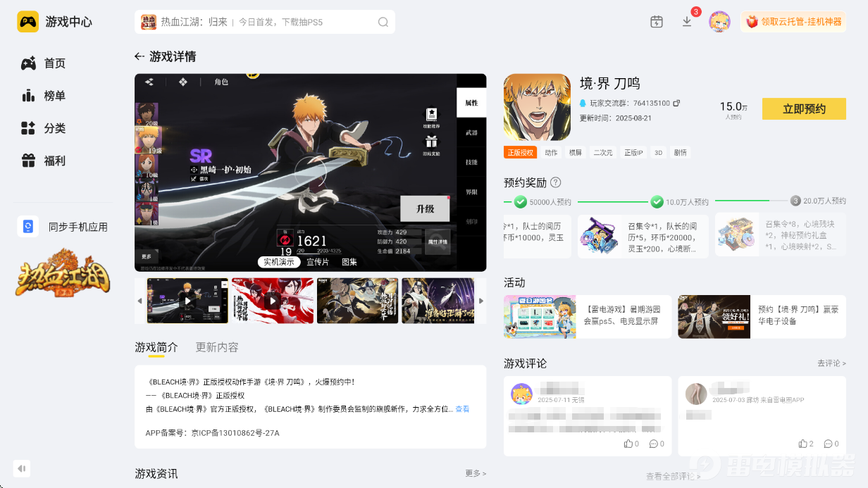Click the left arrow to go back
This screenshot has width=868, height=488.
(x=138, y=56)
